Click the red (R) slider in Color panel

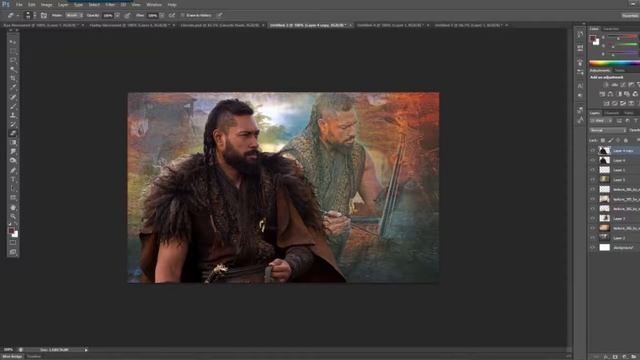click(x=622, y=37)
